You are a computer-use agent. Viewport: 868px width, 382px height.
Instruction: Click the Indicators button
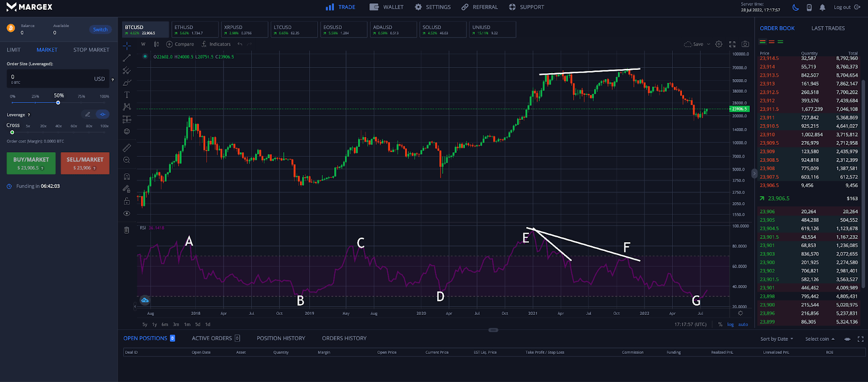click(216, 44)
